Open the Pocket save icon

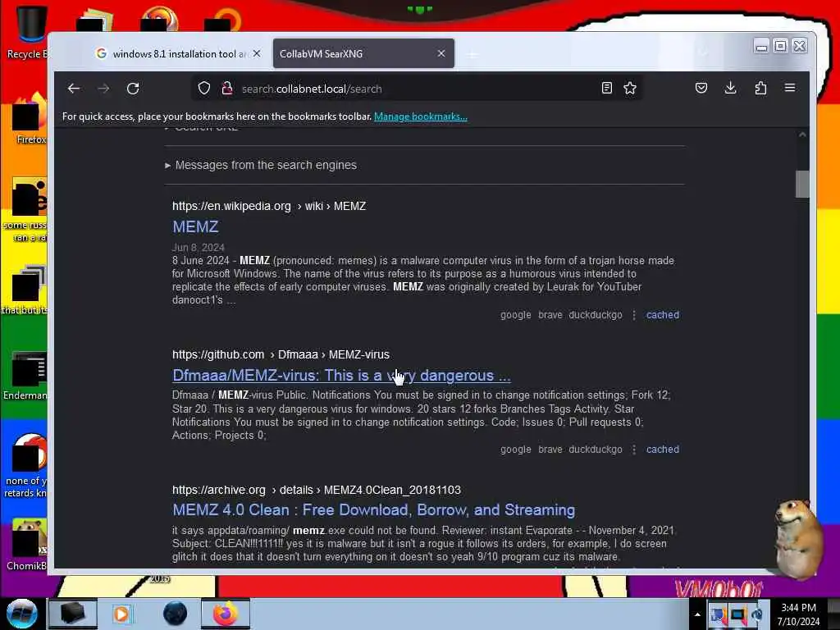coord(701,88)
